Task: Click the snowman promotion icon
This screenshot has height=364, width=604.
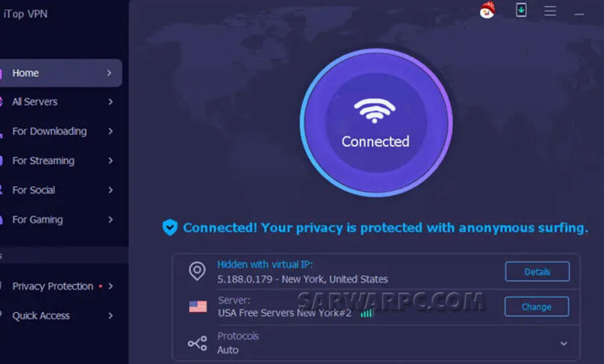Action: tap(487, 10)
